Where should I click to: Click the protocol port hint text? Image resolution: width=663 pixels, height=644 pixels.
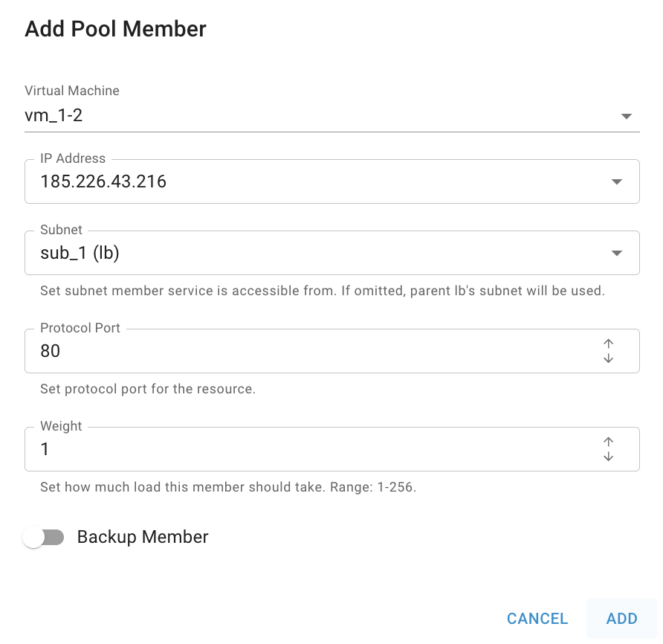148,389
